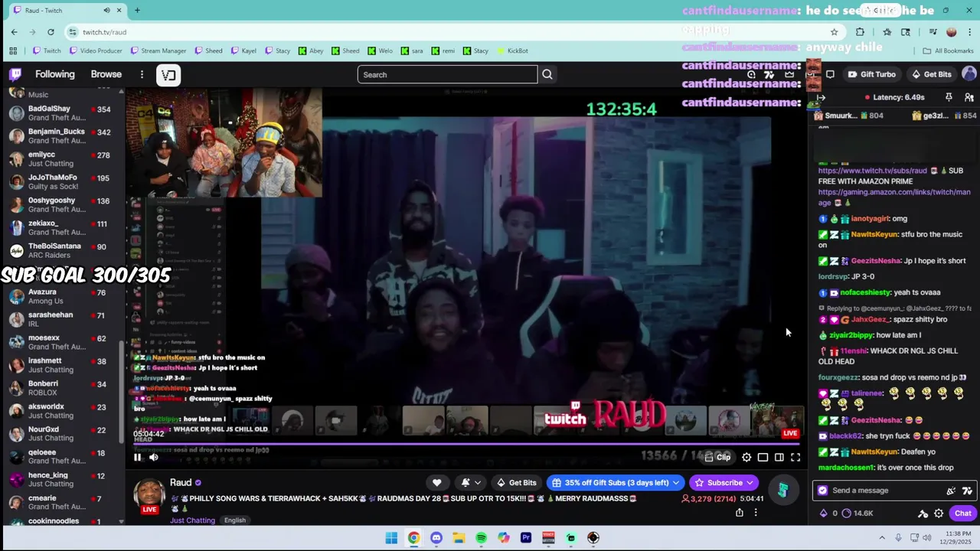Reload the page in Chrome
Viewport: 980px width, 551px height.
(x=51, y=31)
